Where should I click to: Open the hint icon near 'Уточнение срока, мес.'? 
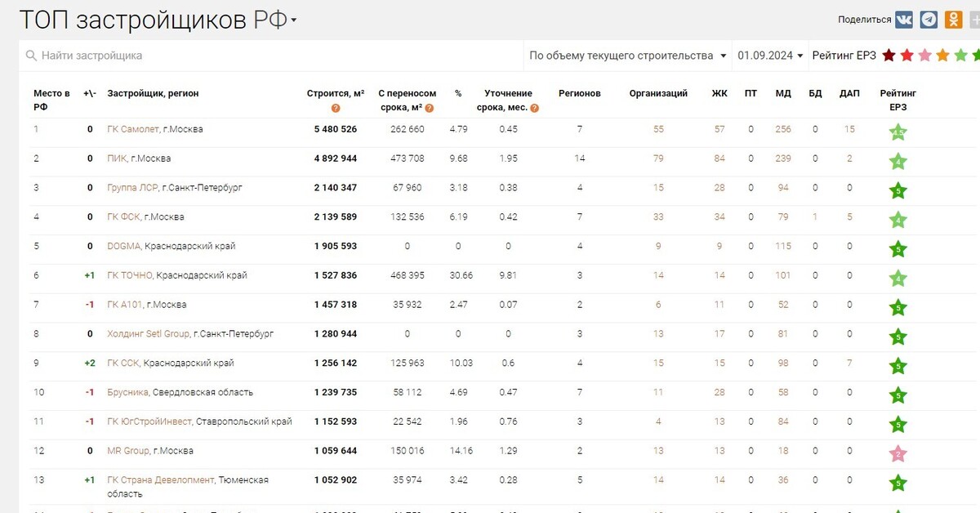(533, 107)
